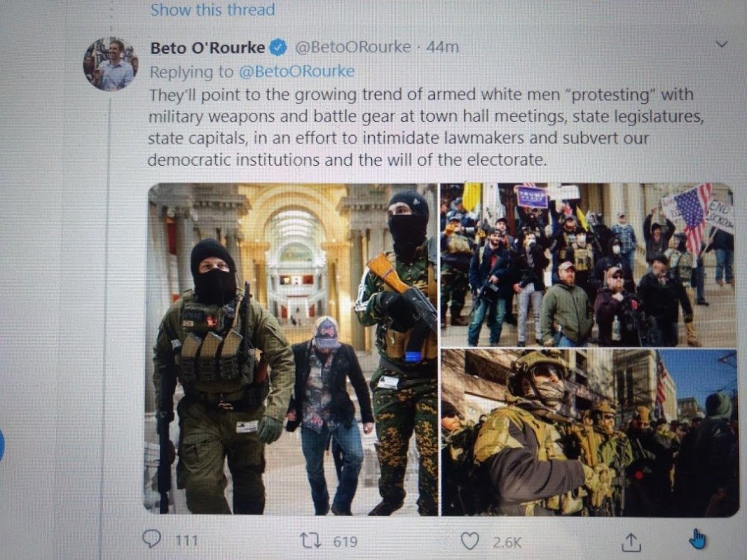Screen dimensions: 747x560
Task: View the protest crowd with flags photo
Action: pos(587,265)
